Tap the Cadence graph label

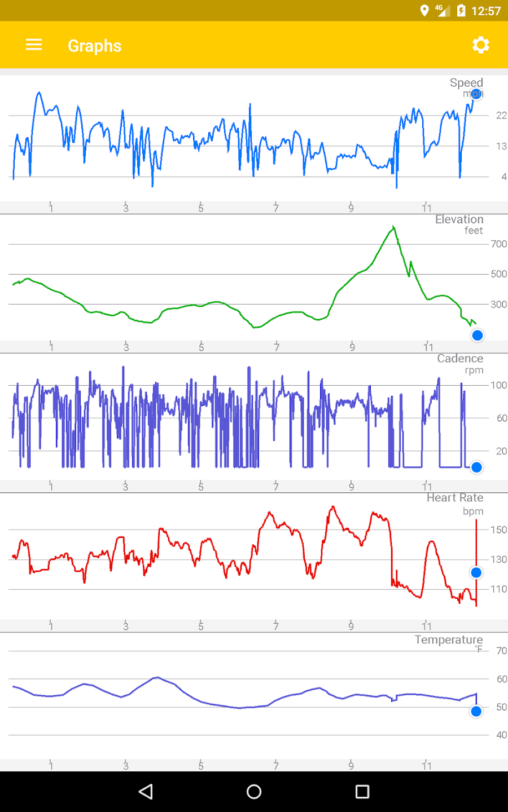tap(460, 359)
